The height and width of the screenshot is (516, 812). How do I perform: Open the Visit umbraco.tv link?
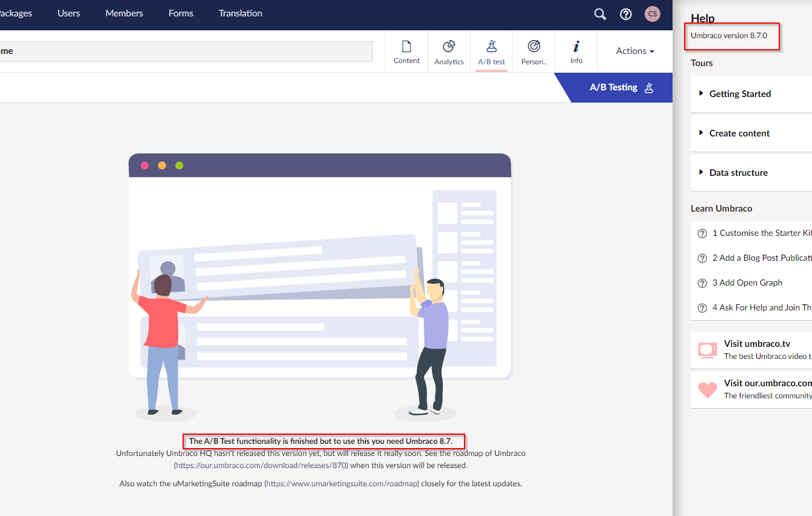[x=751, y=350]
